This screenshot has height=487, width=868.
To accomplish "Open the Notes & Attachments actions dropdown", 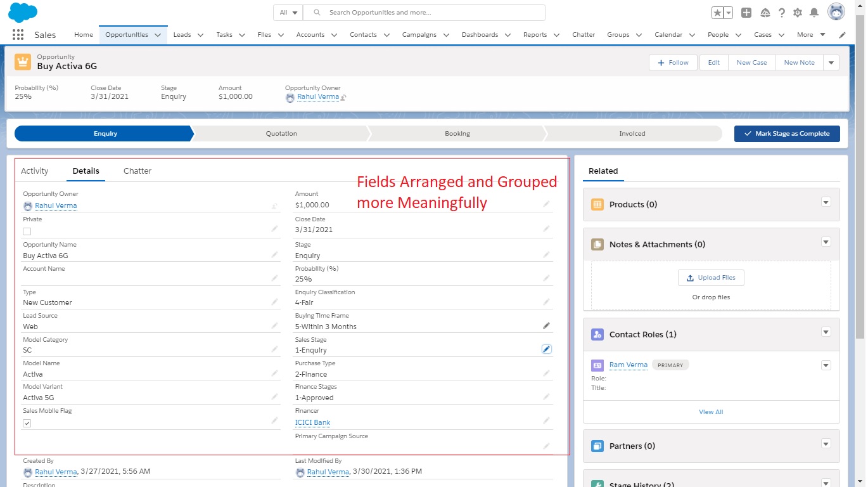I will coord(826,242).
